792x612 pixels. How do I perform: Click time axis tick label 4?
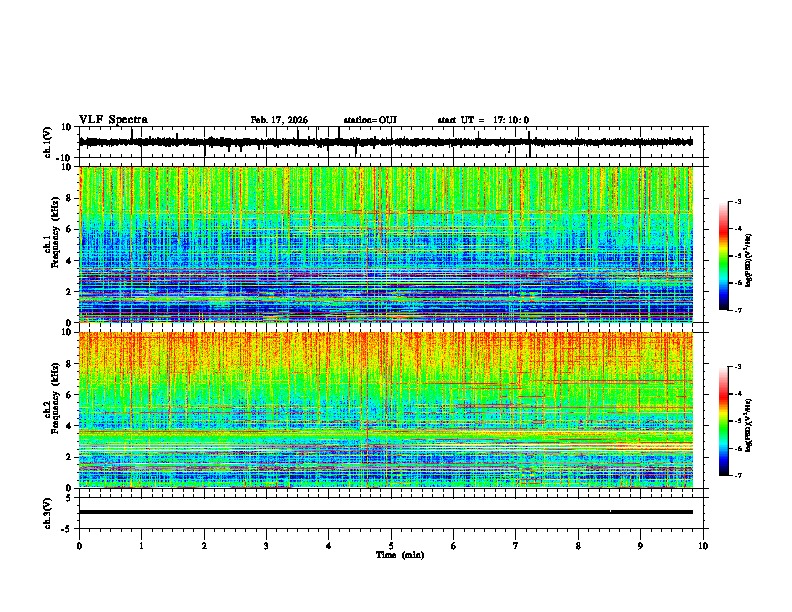pyautogui.click(x=329, y=546)
